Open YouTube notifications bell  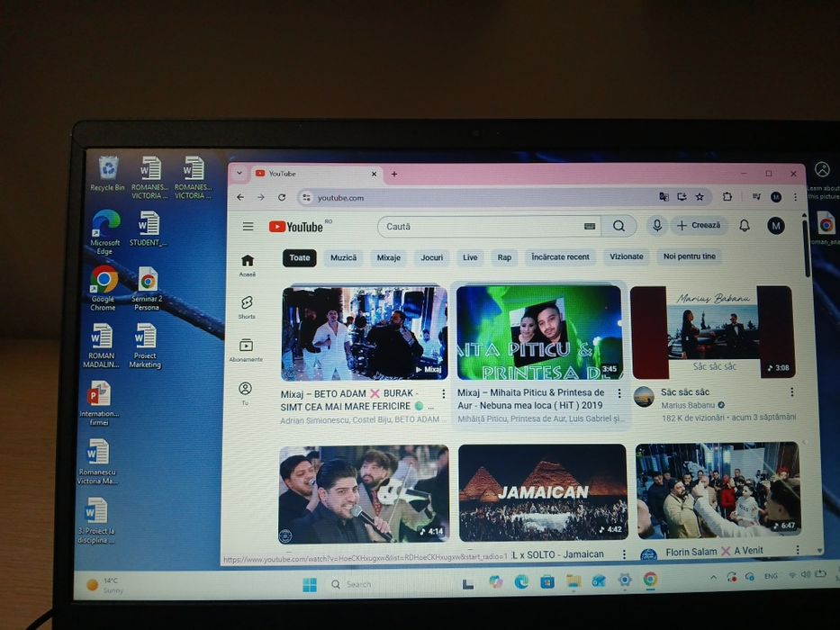click(x=744, y=226)
